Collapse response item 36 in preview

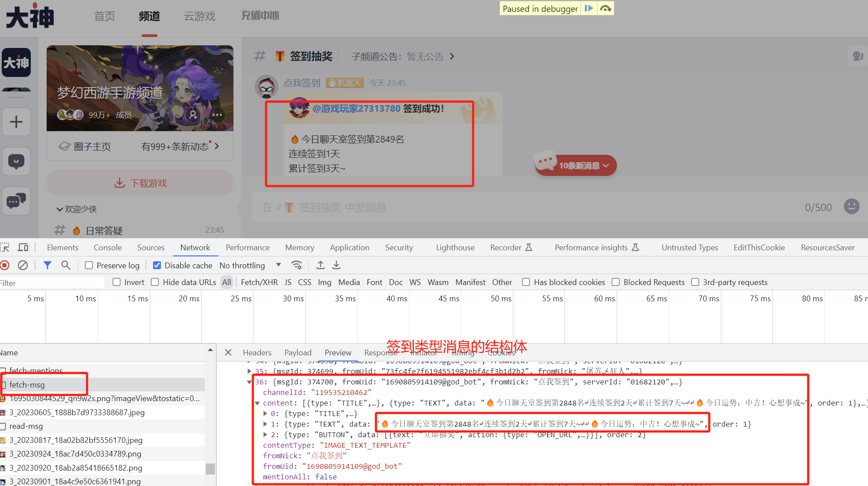coord(249,382)
